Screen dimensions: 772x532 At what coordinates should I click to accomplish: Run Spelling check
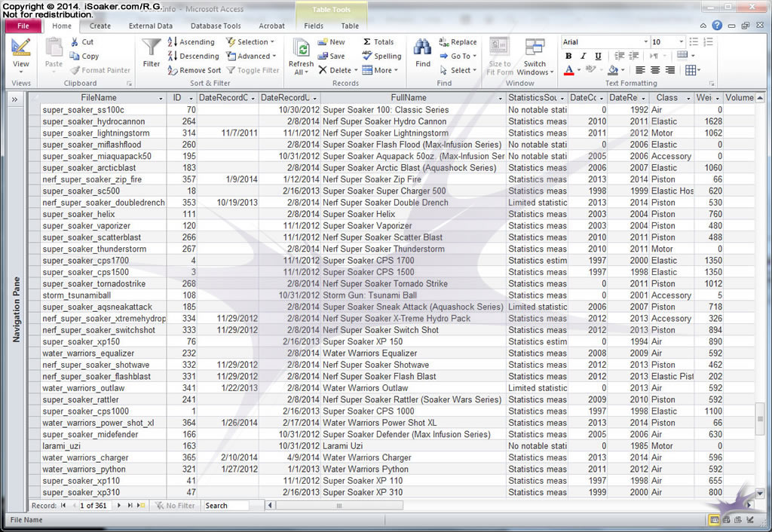[x=381, y=56]
